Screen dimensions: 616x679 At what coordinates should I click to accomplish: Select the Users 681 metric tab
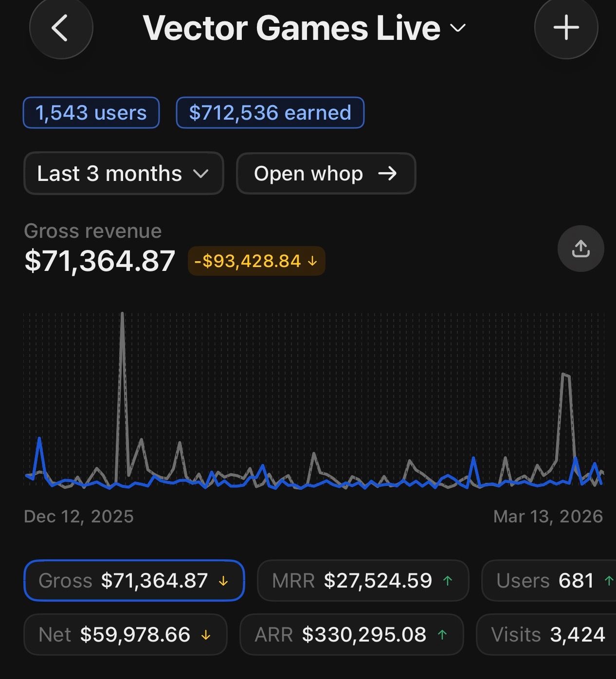click(x=549, y=580)
